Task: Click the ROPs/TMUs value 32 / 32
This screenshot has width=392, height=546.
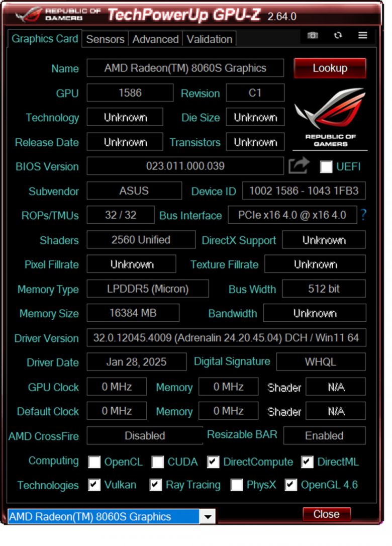Action: [121, 215]
